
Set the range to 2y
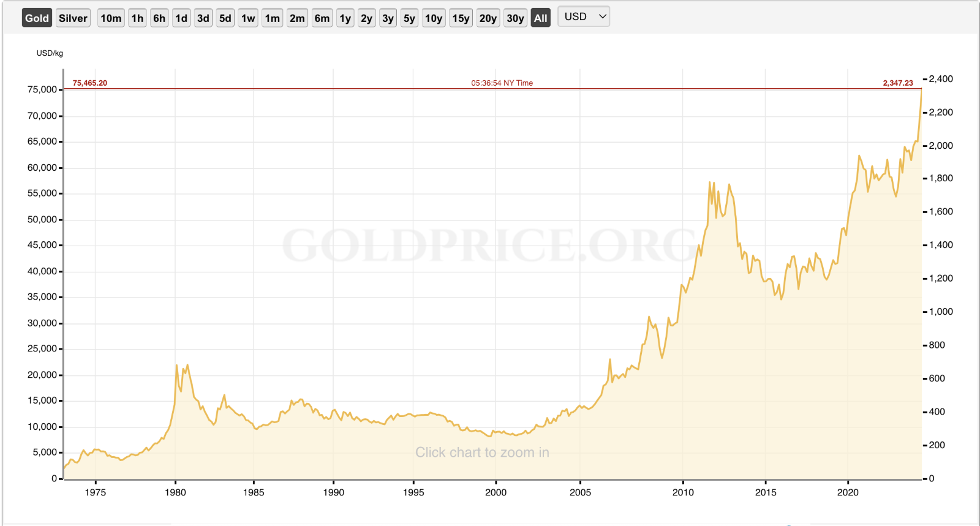coord(366,18)
